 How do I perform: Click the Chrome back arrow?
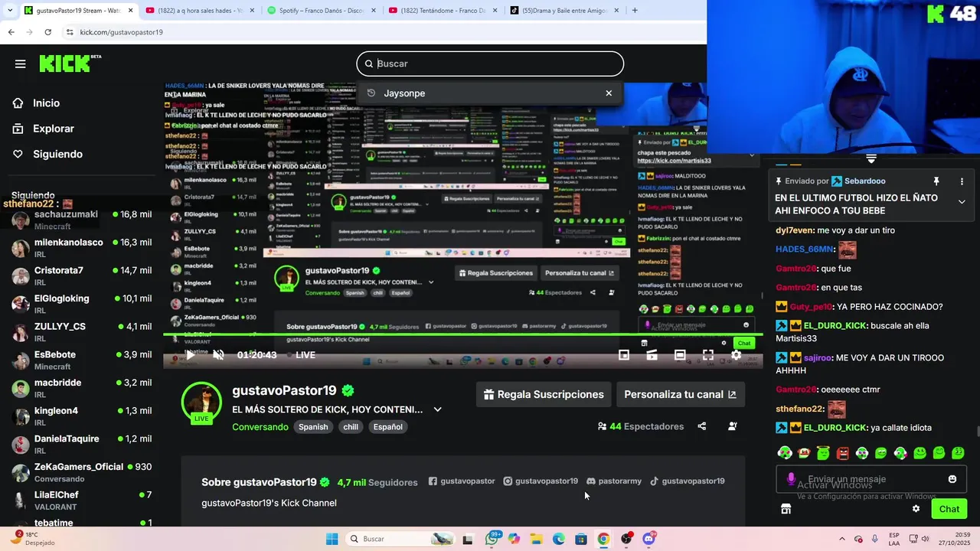pyautogui.click(x=11, y=32)
